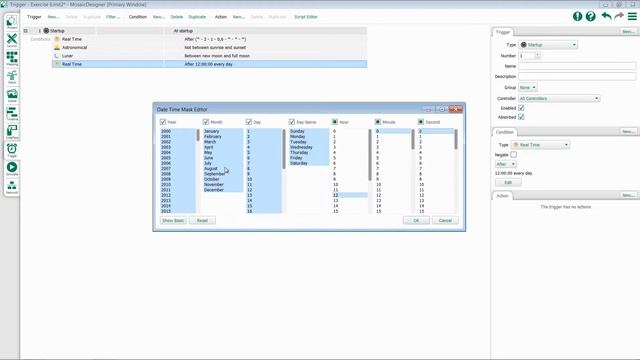The height and width of the screenshot is (360, 640).
Task: Open help via the question mark icon
Action: click(x=591, y=16)
